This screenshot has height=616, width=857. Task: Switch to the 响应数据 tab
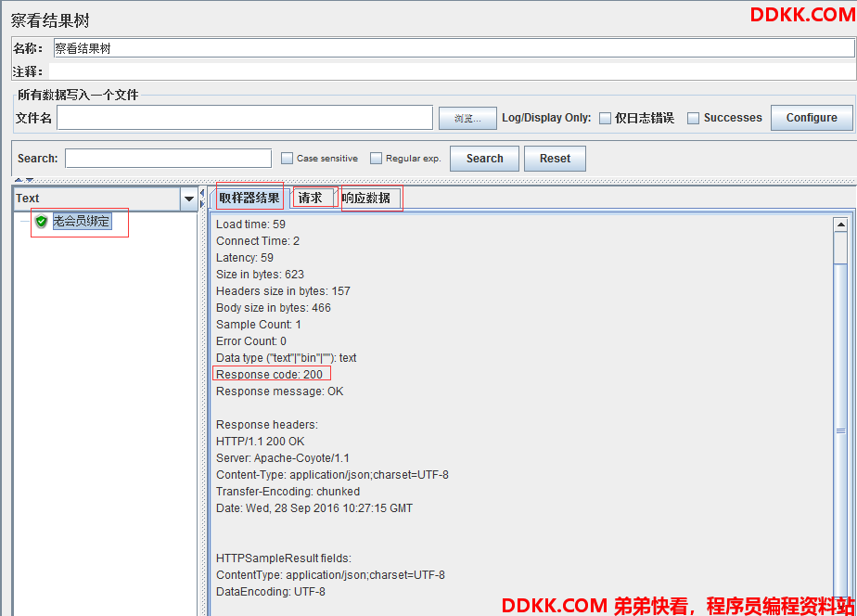point(366,198)
